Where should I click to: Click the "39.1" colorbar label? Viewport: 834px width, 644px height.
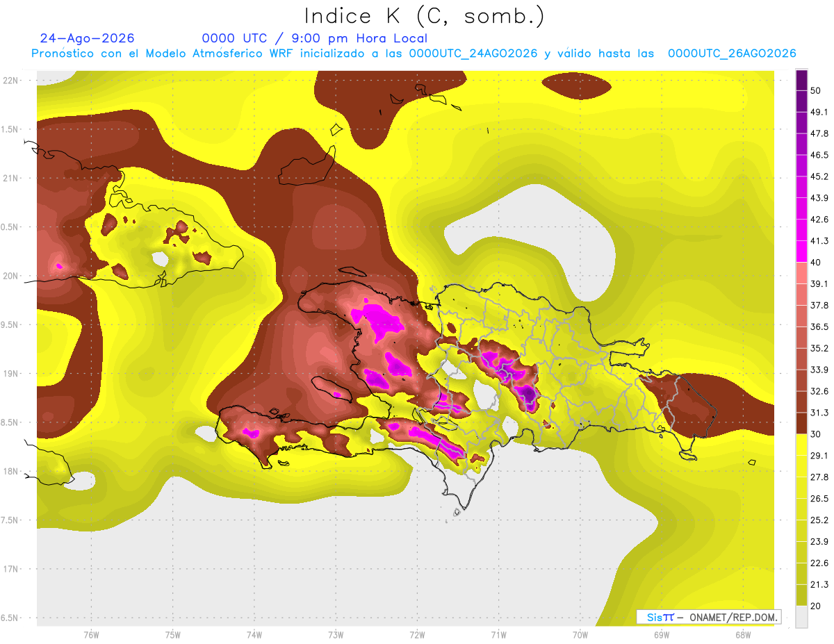[819, 283]
